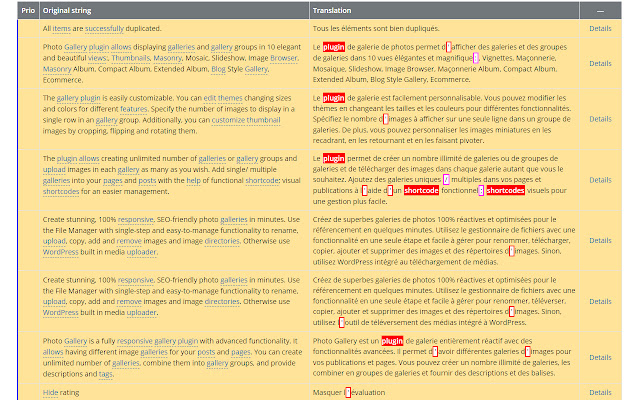Click the dash header above the Details column
The width and height of the screenshot is (640, 400).
pos(600,11)
